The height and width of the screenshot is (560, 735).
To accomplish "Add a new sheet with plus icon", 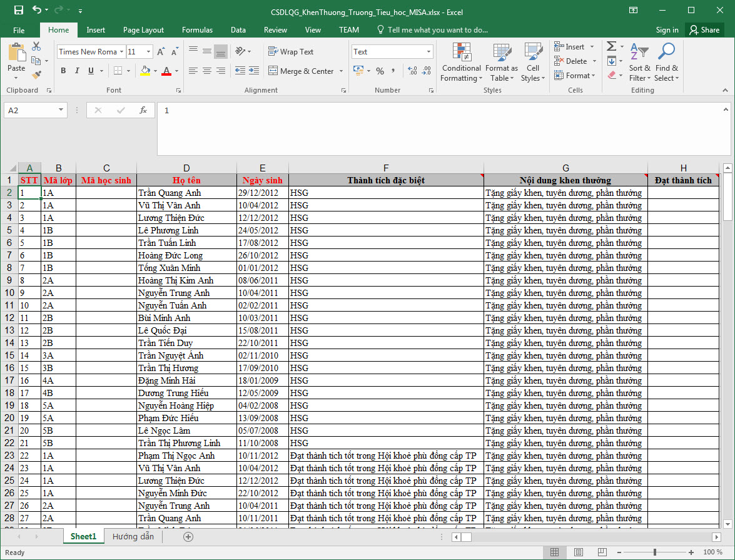I will (188, 537).
